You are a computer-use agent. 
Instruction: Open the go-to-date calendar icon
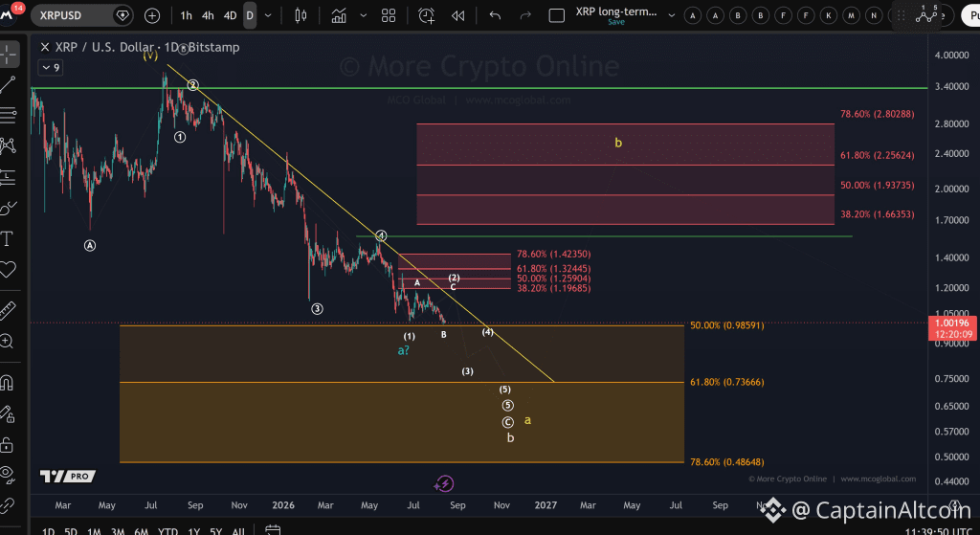pyautogui.click(x=273, y=530)
